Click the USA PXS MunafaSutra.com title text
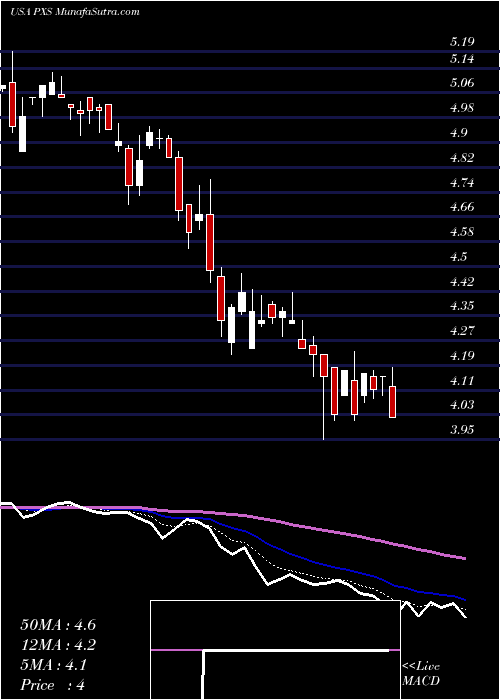500x700 pixels. tap(75, 12)
